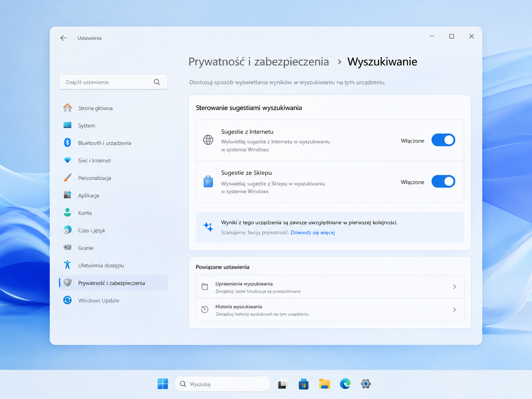
Task: Open the Windows Start menu
Action: pos(163,384)
